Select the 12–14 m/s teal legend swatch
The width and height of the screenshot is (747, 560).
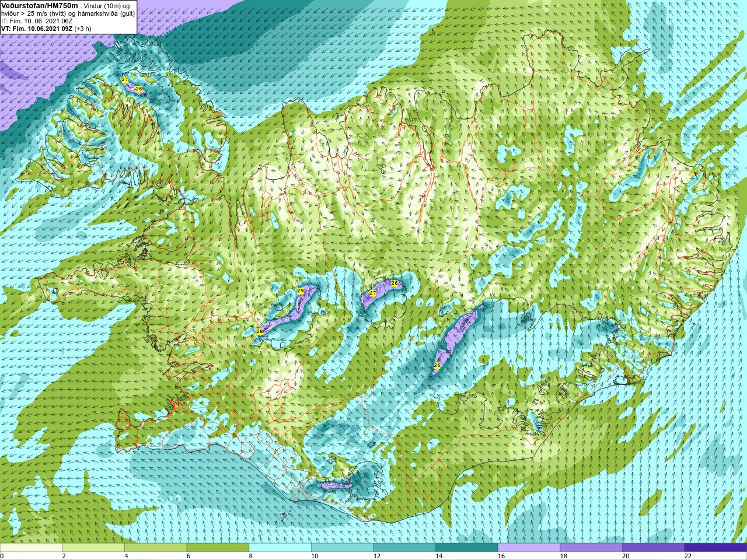click(x=404, y=548)
